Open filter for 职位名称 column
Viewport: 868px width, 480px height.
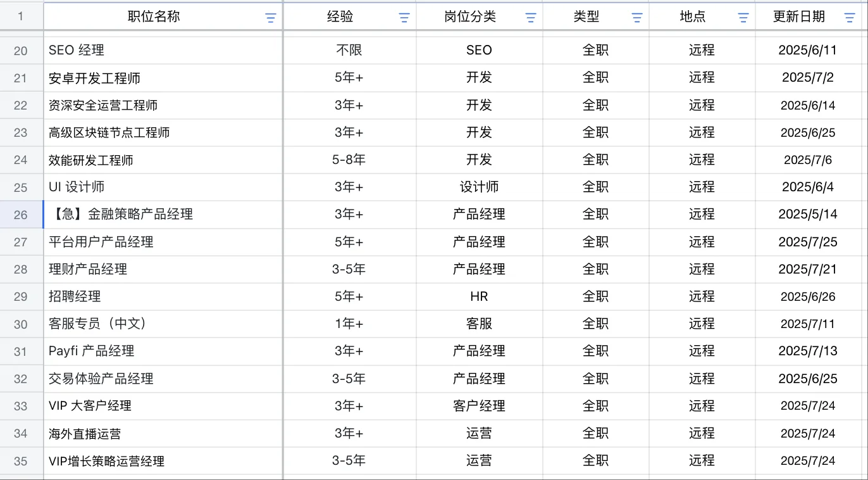271,18
